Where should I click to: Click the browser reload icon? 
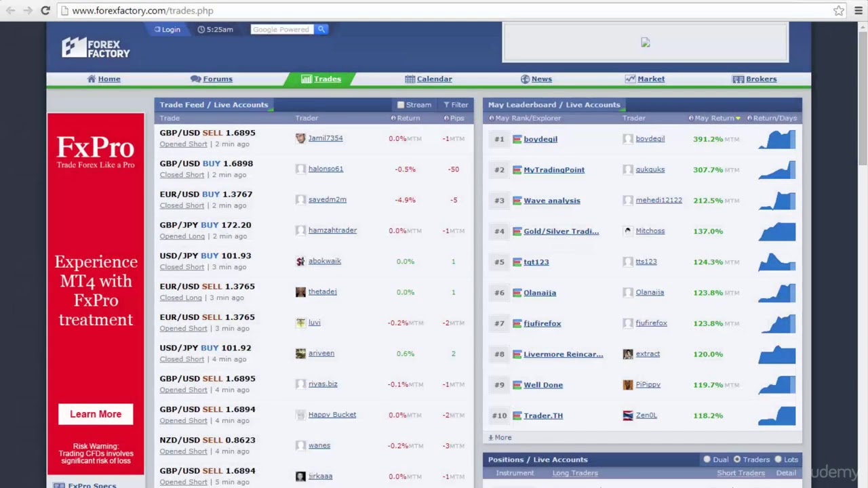(45, 11)
